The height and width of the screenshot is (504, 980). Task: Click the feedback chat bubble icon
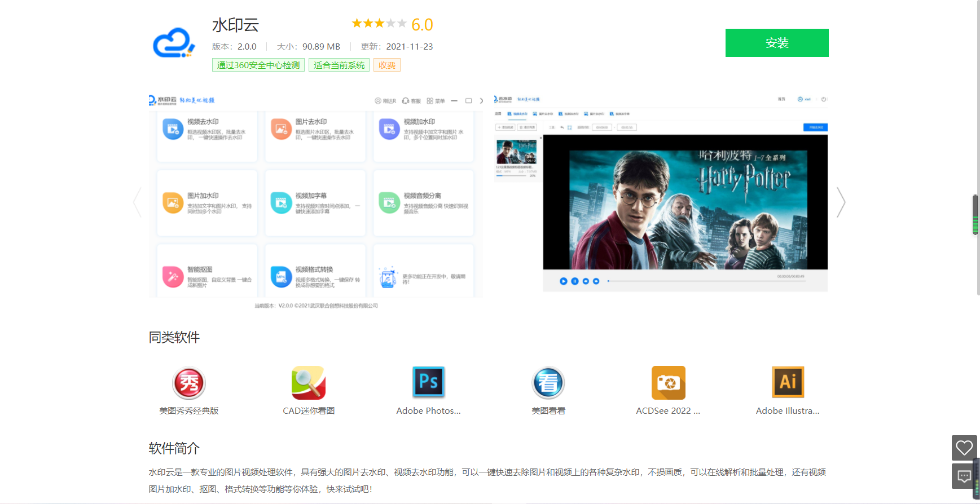tap(964, 476)
